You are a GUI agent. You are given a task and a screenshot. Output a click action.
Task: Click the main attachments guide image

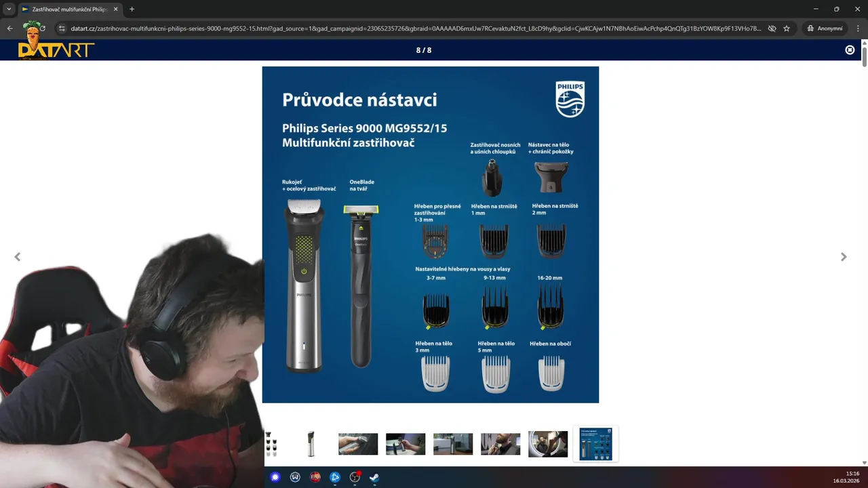click(x=431, y=235)
